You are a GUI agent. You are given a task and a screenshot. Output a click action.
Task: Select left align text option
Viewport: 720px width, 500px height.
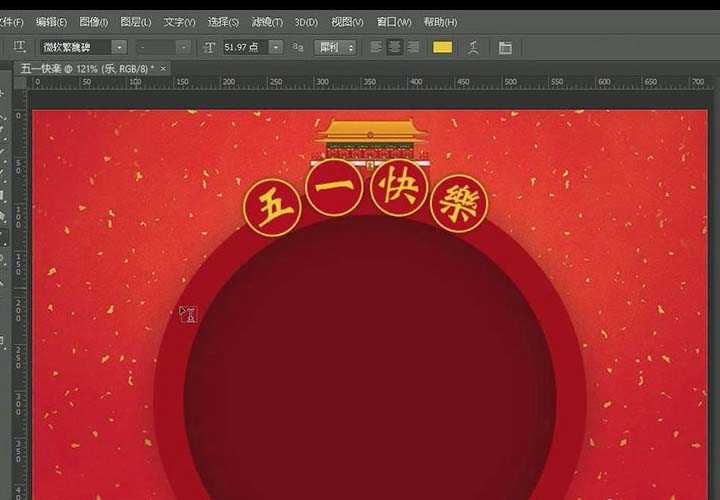click(x=377, y=47)
